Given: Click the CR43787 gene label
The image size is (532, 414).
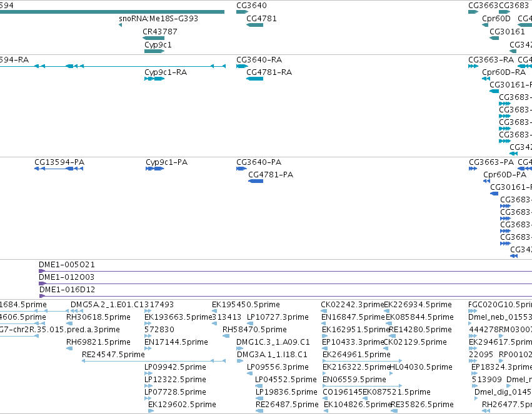Looking at the screenshot, I should 160,31.
